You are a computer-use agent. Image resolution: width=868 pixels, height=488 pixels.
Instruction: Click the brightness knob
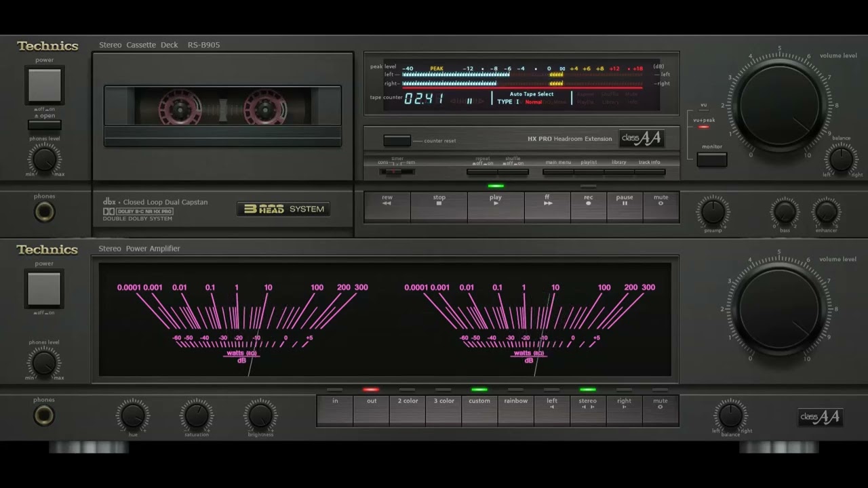[261, 415]
